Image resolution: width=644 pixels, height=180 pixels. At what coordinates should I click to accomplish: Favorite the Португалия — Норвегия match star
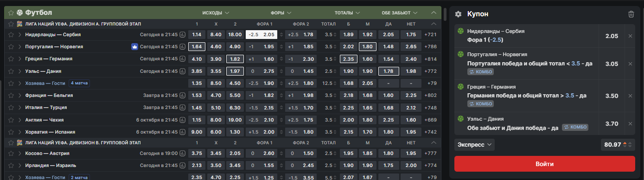(11, 47)
